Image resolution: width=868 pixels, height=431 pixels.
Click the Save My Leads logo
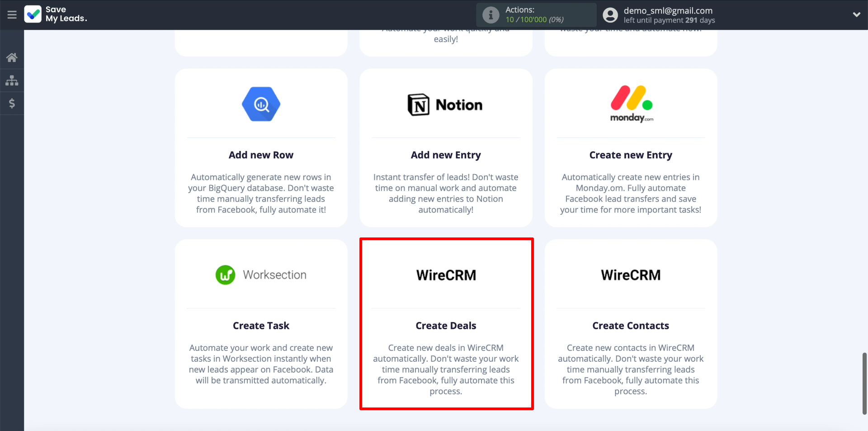point(56,14)
